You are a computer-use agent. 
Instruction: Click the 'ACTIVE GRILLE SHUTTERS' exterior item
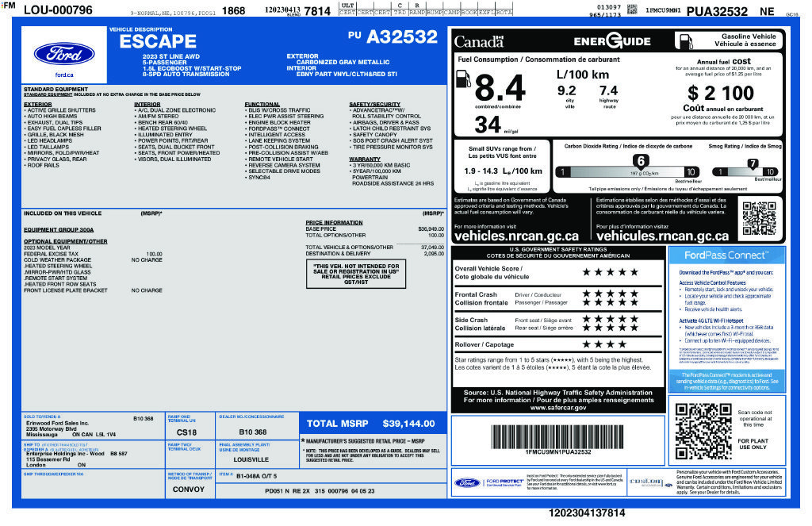click(x=61, y=110)
